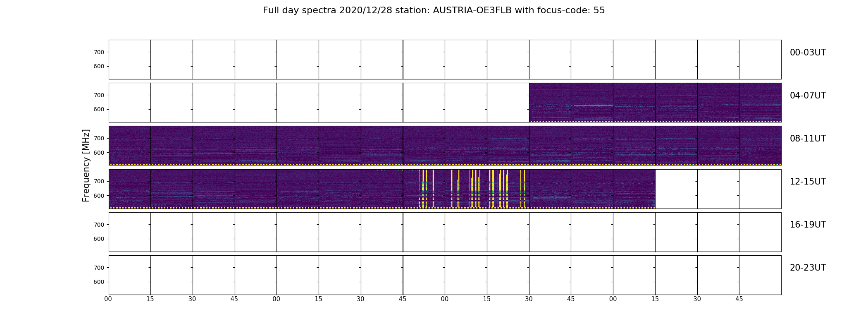Viewport: 868px width, 331px height.
Task: Click the 600 tick label of the 08-11UT row
Action: [99, 153]
